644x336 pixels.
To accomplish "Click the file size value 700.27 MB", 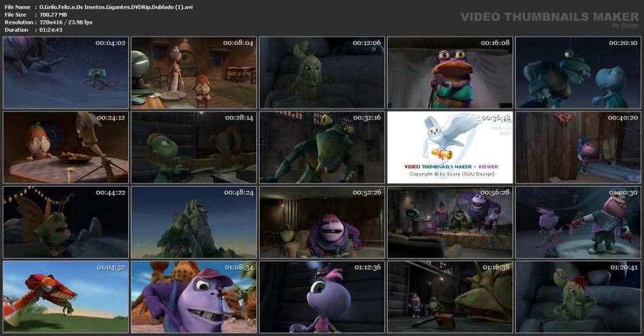I will [54, 14].
